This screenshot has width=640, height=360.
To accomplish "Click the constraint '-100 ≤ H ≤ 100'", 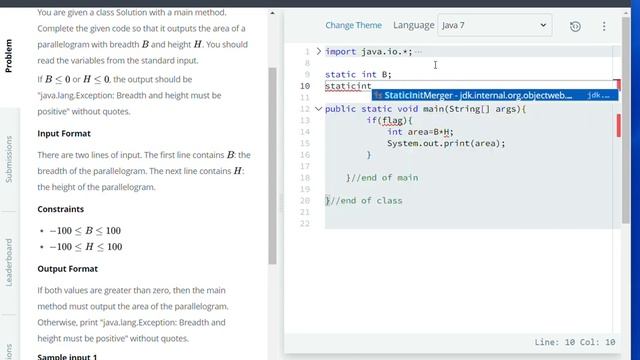I will (86, 247).
